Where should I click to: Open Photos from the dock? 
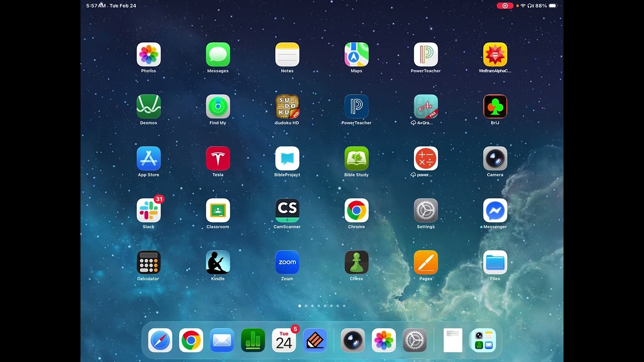pos(384,340)
